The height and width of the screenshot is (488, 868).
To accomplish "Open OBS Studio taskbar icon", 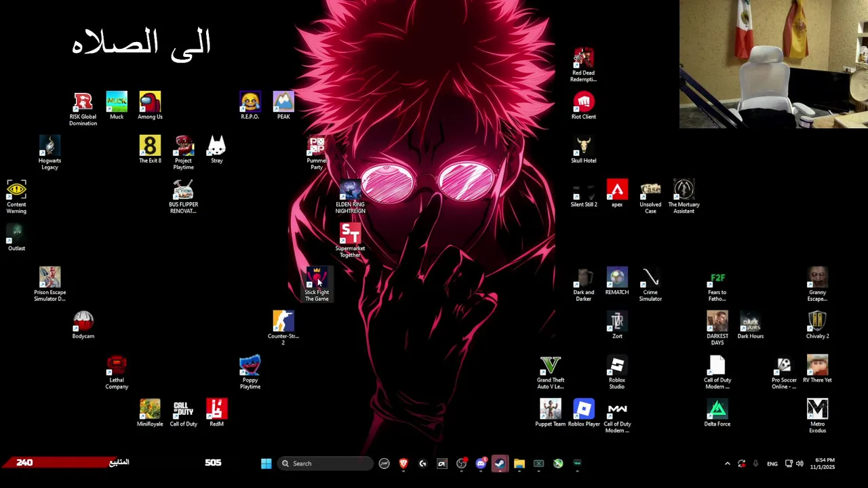I will pos(461,464).
